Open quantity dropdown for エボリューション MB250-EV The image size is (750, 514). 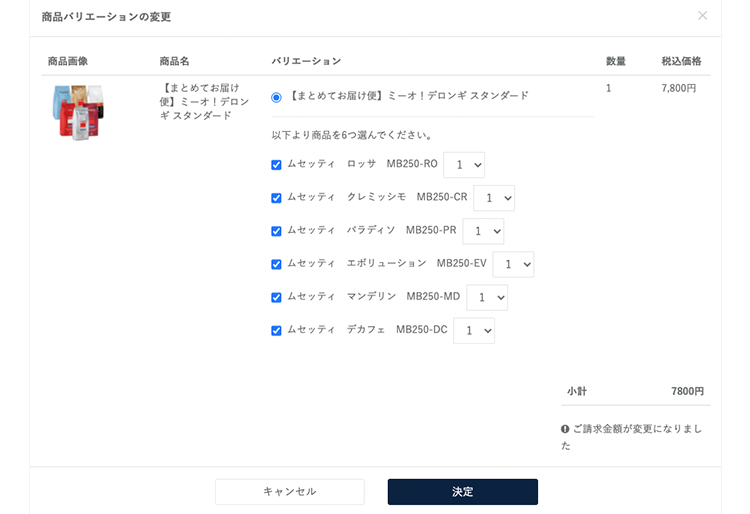(x=513, y=264)
